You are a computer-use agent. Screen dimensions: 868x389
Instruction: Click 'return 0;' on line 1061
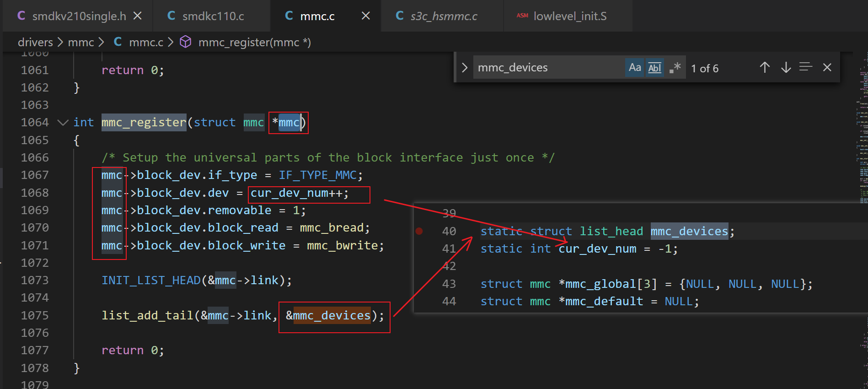click(x=133, y=70)
